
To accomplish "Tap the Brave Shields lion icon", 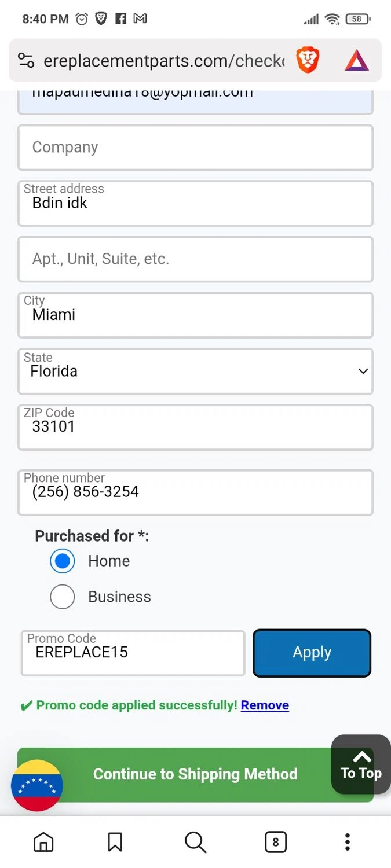I will pos(308,61).
